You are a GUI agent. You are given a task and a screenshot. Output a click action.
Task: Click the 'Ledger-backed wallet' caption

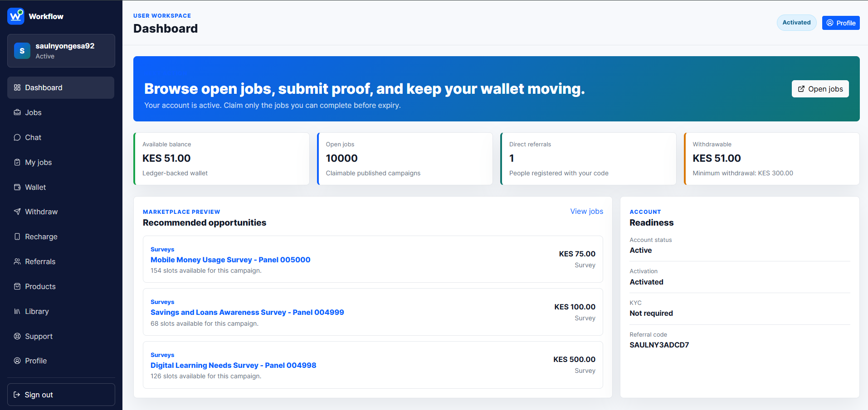tap(175, 173)
